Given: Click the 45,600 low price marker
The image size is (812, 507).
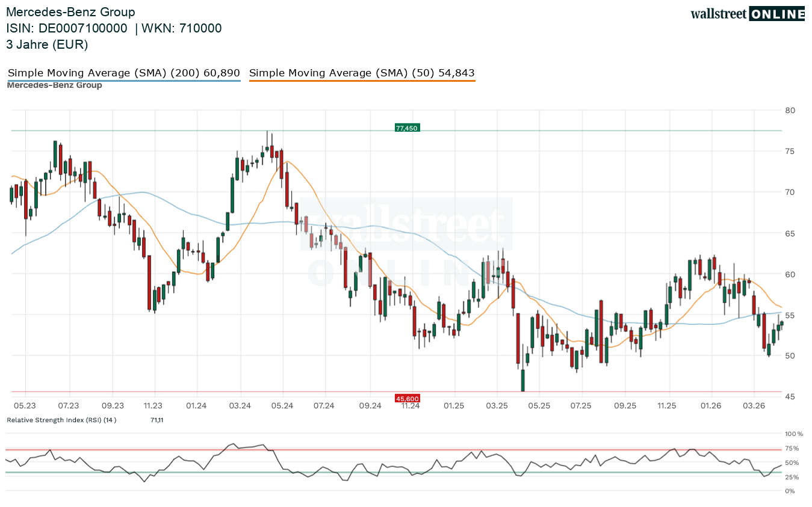Looking at the screenshot, I should tap(408, 398).
